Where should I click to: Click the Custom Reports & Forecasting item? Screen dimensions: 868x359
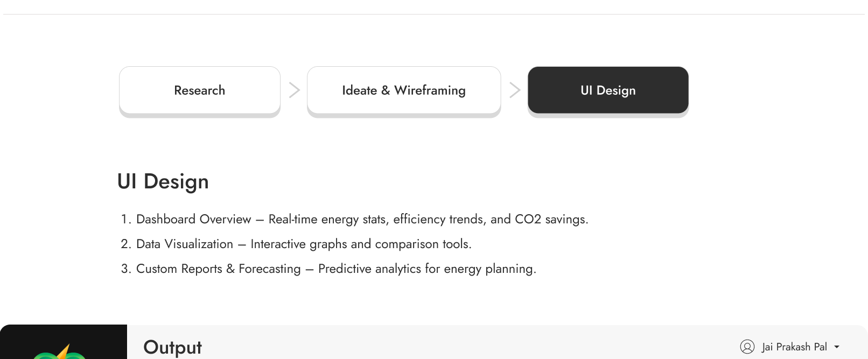point(218,269)
